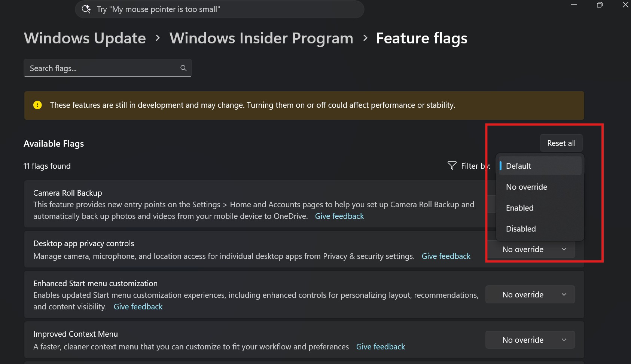Click the breadcrumb chevron before Feature flags

tap(365, 38)
